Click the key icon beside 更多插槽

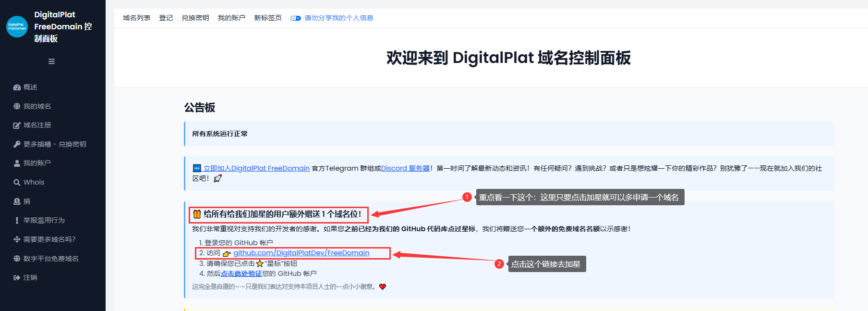17,144
